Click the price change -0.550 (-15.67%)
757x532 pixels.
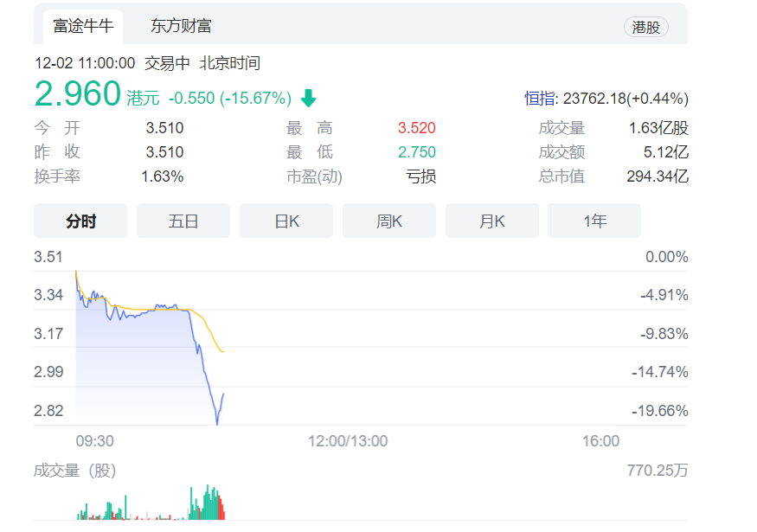(x=229, y=98)
